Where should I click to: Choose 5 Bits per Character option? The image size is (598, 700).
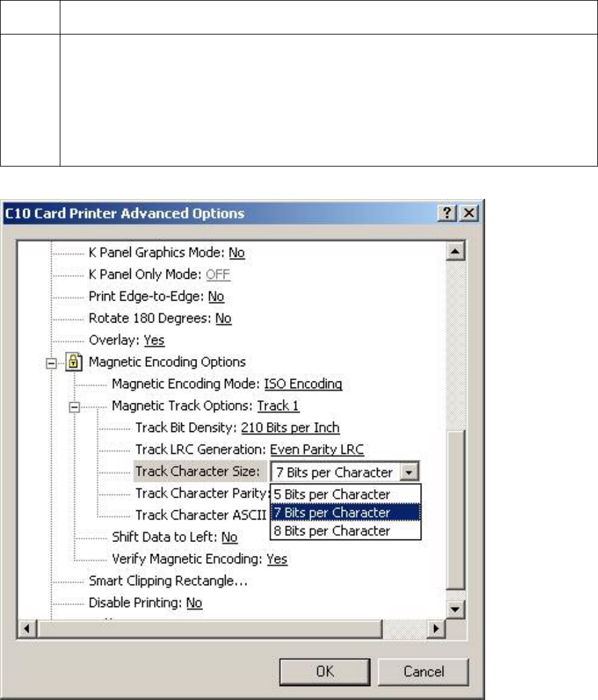[346, 494]
